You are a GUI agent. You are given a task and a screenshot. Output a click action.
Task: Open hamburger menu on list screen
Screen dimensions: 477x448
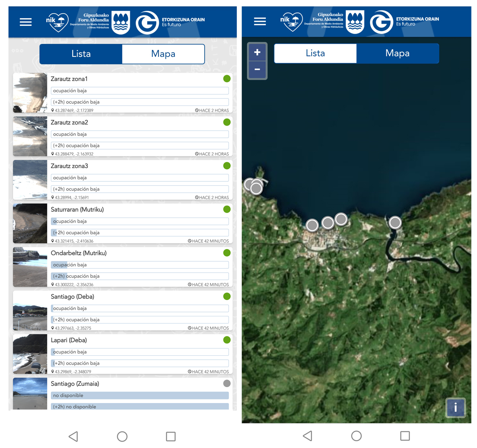pyautogui.click(x=25, y=22)
